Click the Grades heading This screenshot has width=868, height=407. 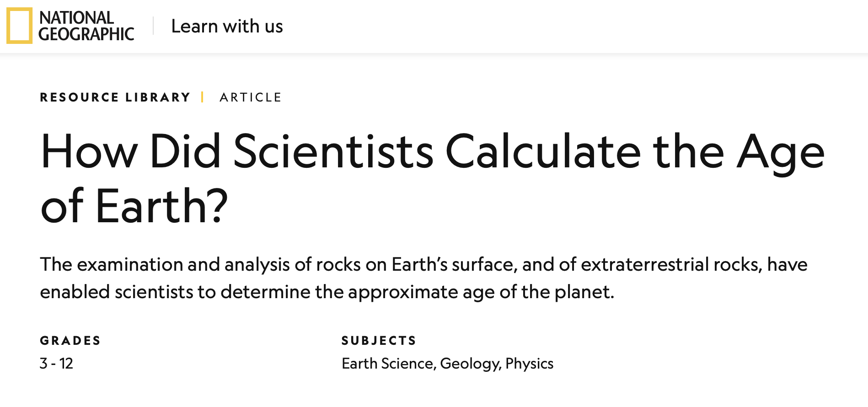click(x=70, y=341)
